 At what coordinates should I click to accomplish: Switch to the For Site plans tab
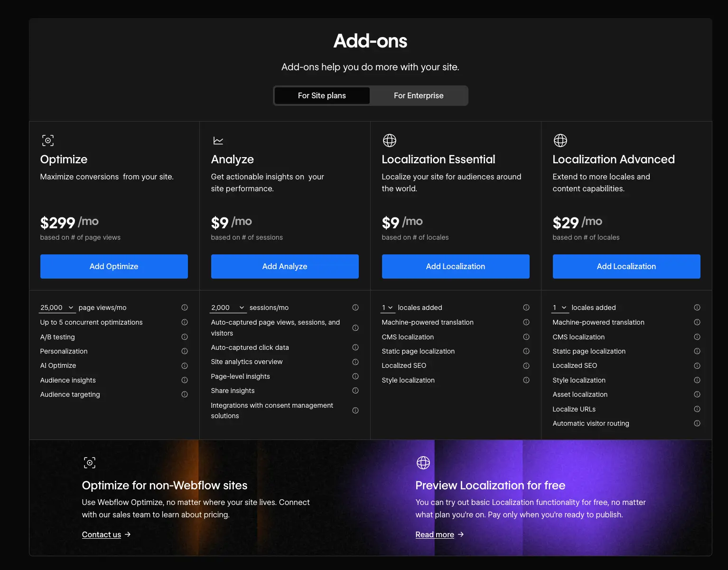322,95
